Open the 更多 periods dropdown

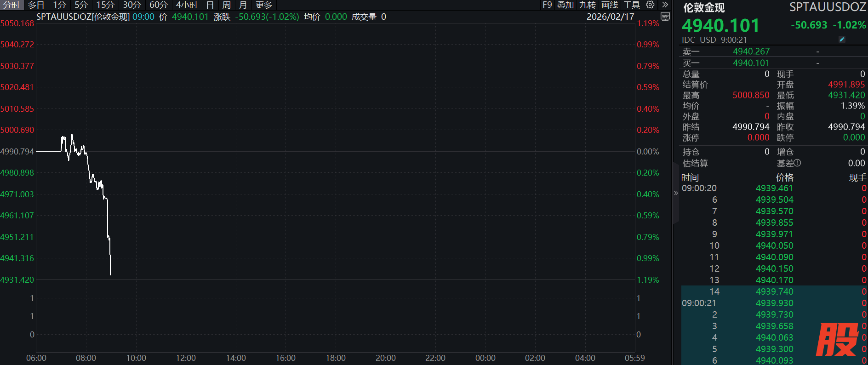[264, 5]
